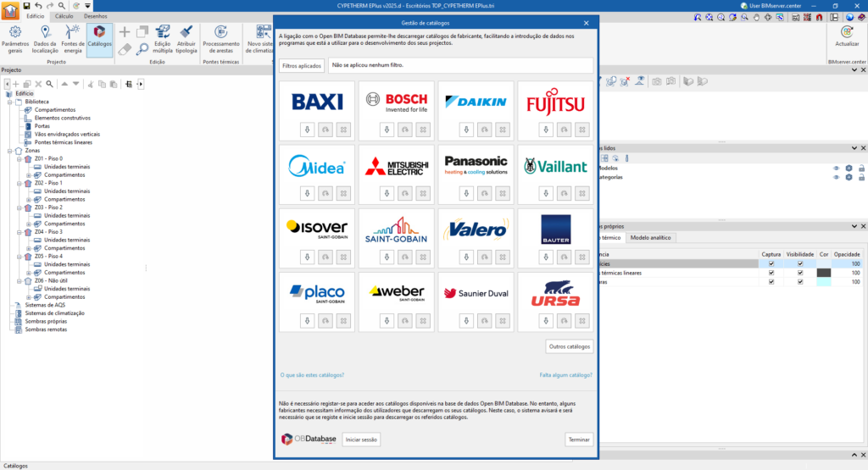This screenshot has width=868, height=470.
Task: Click Outros catálogos button
Action: [x=569, y=346]
